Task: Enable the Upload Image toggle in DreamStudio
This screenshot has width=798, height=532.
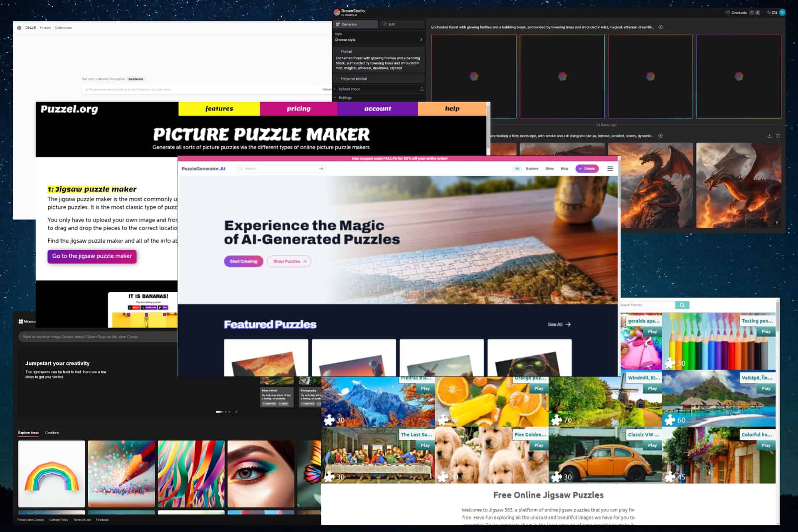Action: (337, 89)
